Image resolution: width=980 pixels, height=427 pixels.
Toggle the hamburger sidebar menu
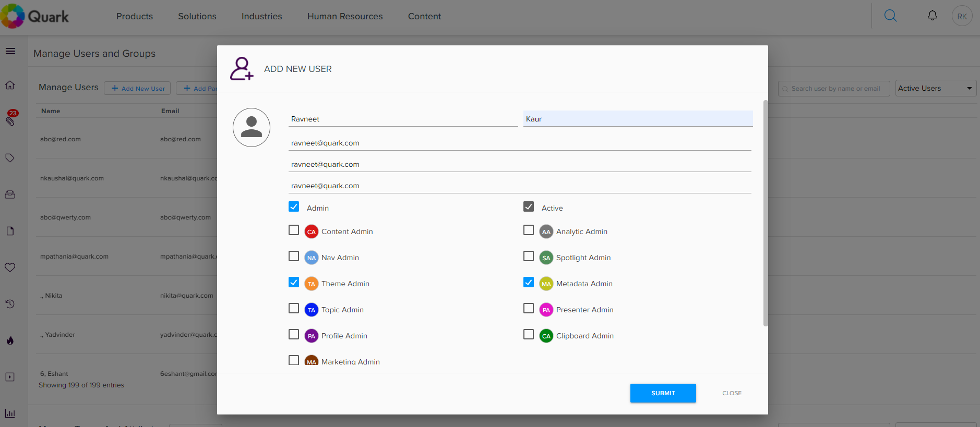(x=10, y=51)
